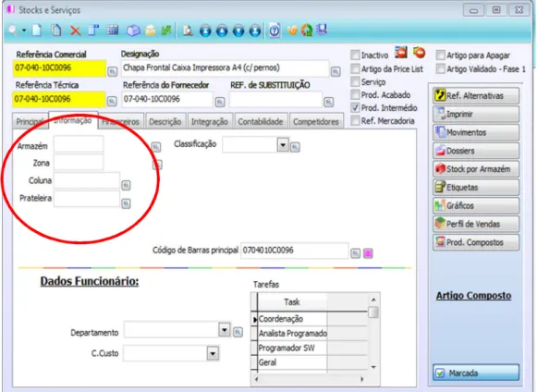Go to next record down-arrow icon

click(238, 31)
